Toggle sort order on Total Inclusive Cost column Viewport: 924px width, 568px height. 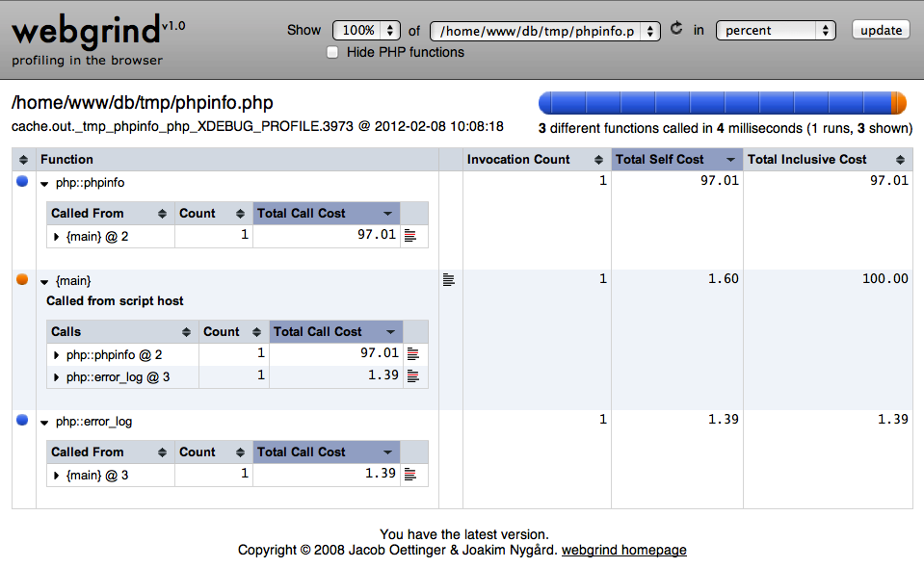click(899, 159)
